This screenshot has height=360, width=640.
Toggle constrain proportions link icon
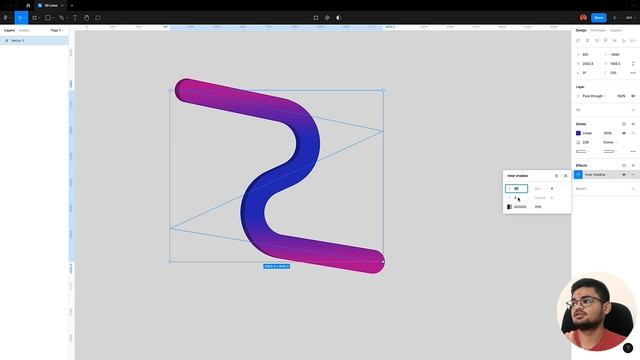pos(633,64)
